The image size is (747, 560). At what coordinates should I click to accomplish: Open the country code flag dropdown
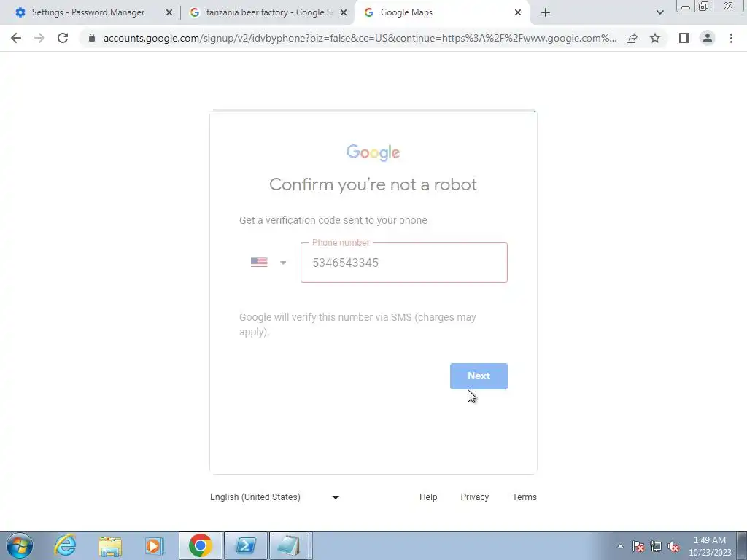pos(268,262)
